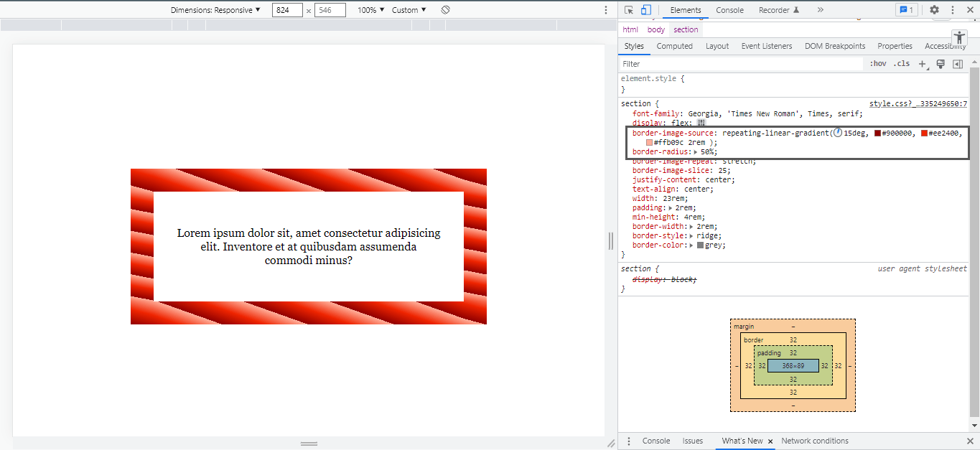980x450 pixels.
Task: Activate the inspect element picker icon
Action: [x=629, y=10]
